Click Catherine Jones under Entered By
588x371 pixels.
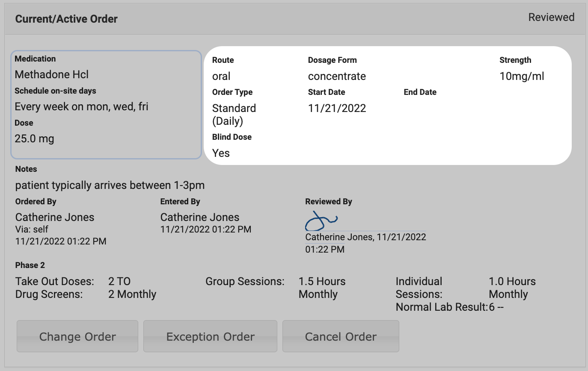click(200, 217)
